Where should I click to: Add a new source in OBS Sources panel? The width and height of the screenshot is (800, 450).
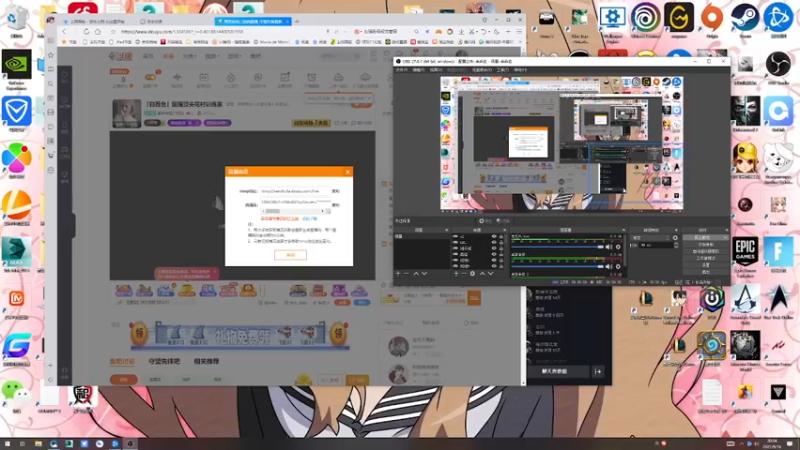click(x=456, y=273)
